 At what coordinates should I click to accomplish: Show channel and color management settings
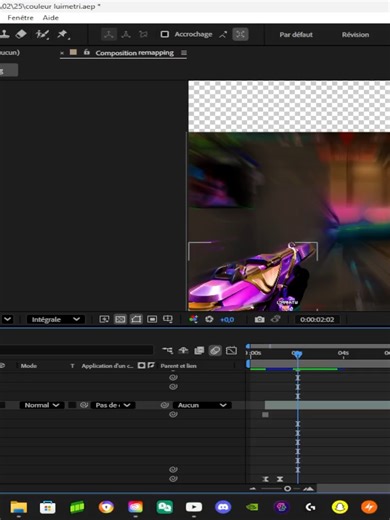pos(193,319)
